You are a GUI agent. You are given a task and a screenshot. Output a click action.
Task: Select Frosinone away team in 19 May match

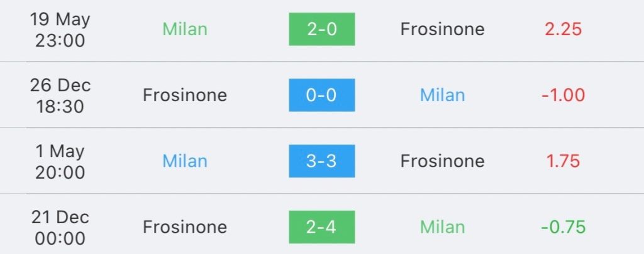tap(442, 29)
